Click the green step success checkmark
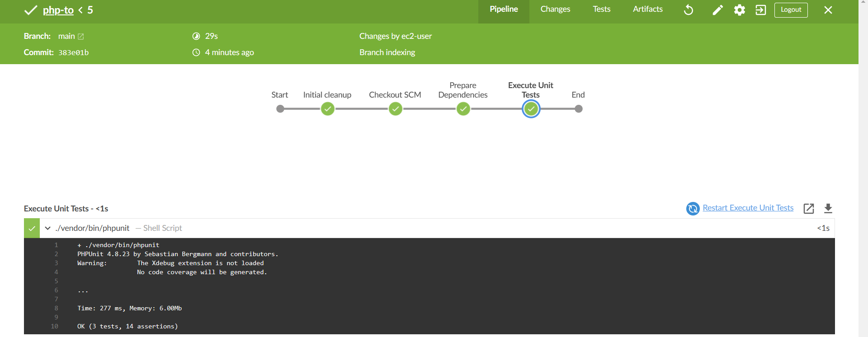Image resolution: width=868 pixels, height=337 pixels. (x=32, y=228)
